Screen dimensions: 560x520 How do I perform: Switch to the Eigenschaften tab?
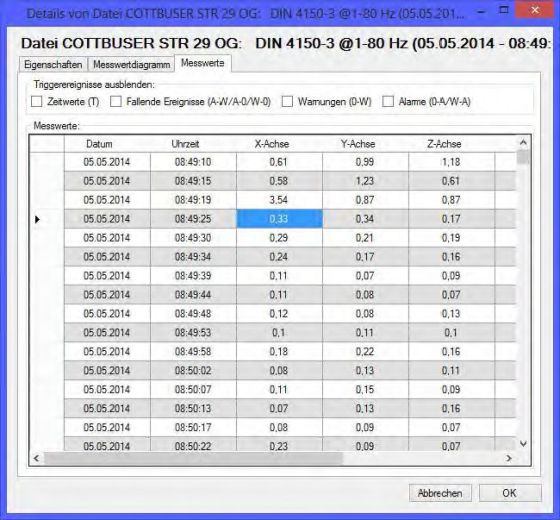(53, 65)
